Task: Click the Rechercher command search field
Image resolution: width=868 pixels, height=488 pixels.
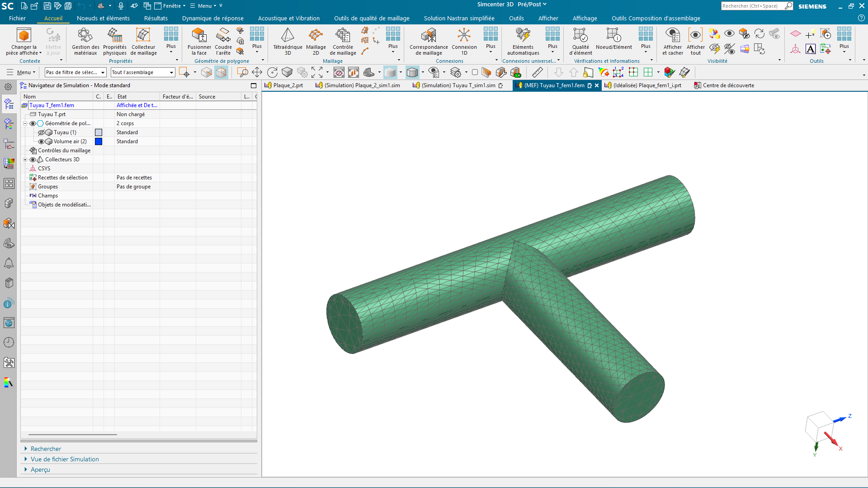Action: coord(752,6)
